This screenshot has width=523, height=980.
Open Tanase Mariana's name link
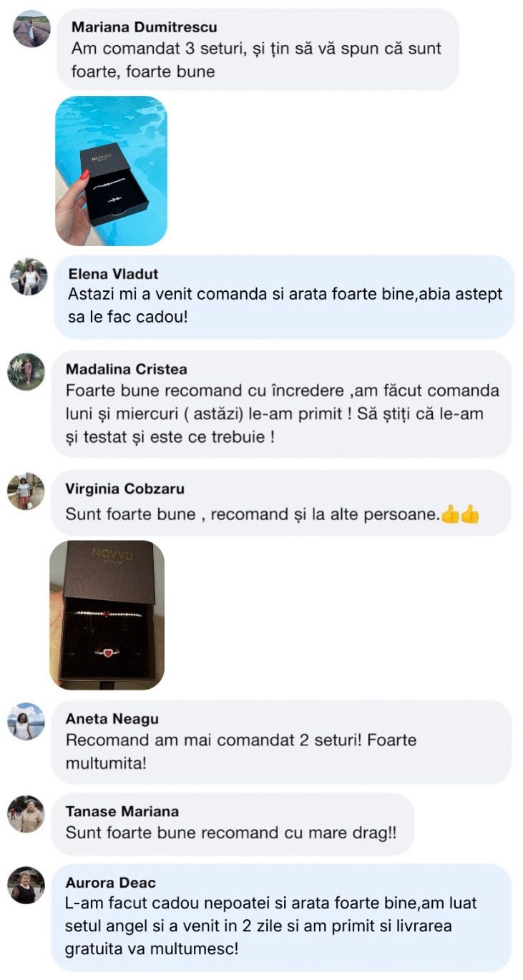[122, 811]
